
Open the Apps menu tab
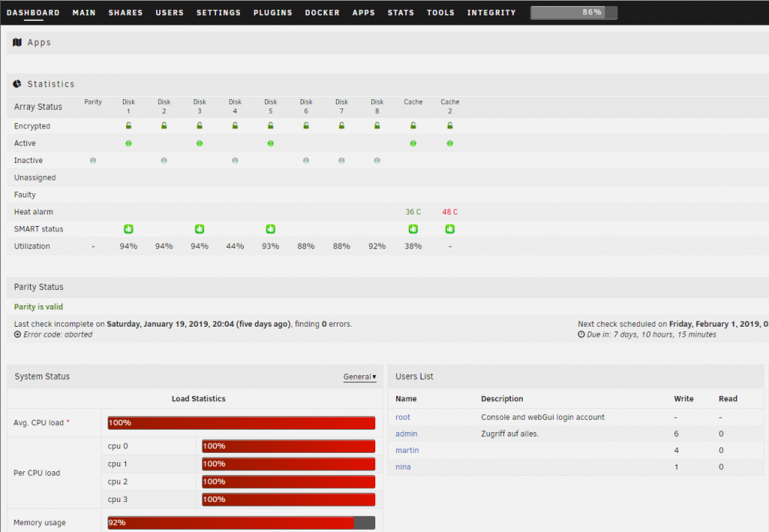click(x=364, y=12)
